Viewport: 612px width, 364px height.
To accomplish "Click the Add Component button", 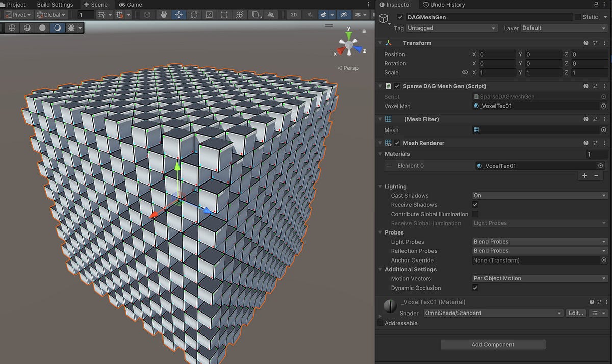I will [x=493, y=345].
